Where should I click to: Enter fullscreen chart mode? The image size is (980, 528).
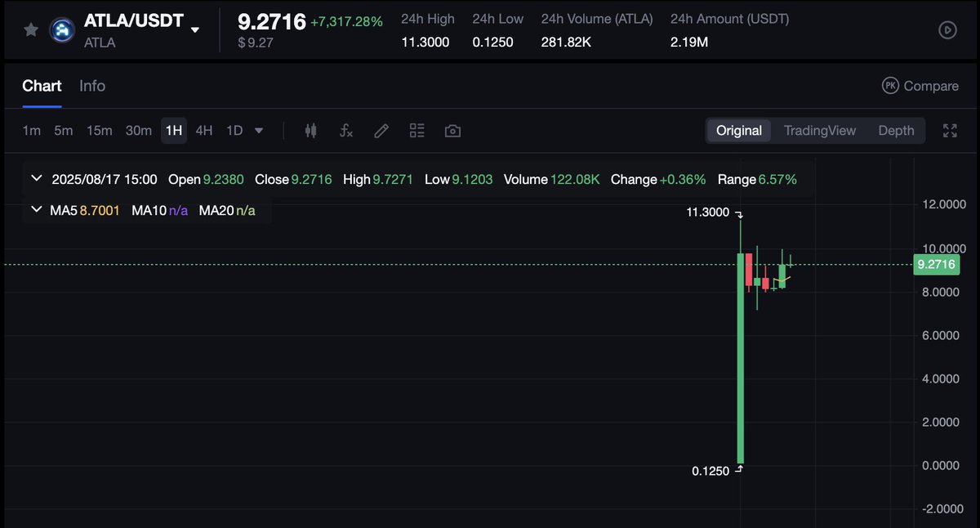point(950,131)
